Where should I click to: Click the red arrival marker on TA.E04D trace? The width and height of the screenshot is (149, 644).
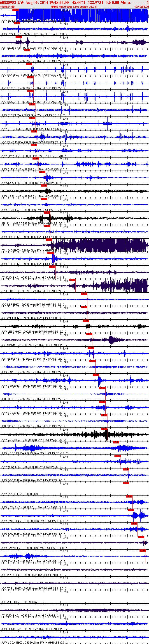72,280
